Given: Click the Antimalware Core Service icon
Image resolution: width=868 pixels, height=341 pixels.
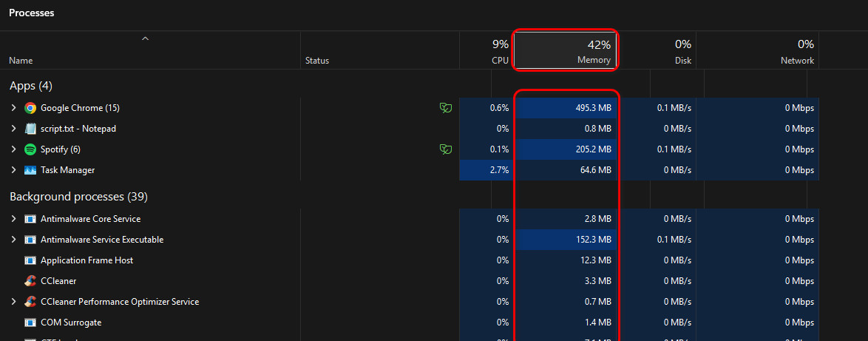Looking at the screenshot, I should (30, 219).
